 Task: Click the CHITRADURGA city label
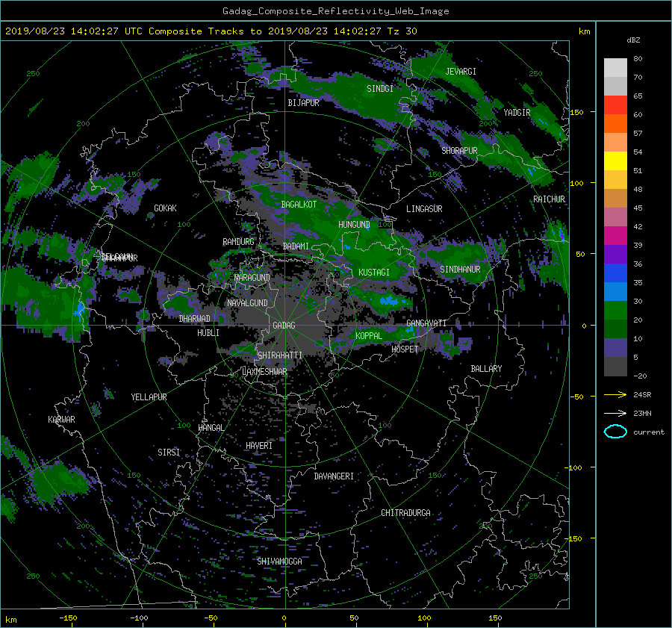[405, 513]
